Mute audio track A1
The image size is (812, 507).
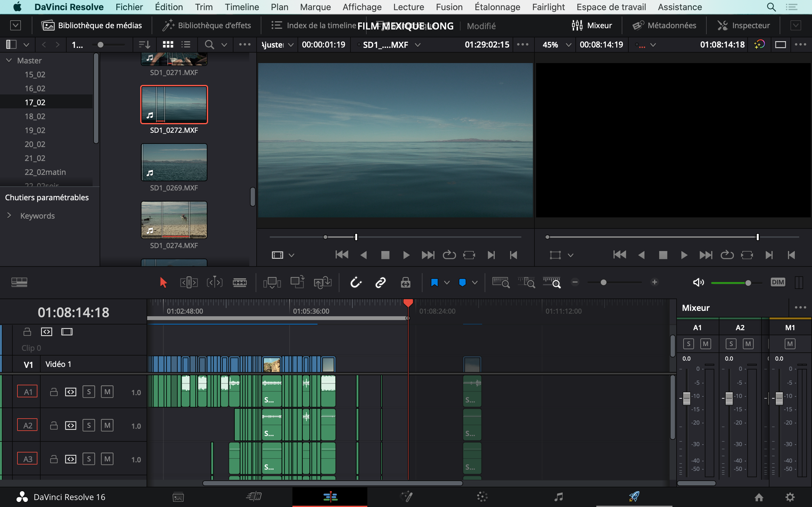(107, 392)
